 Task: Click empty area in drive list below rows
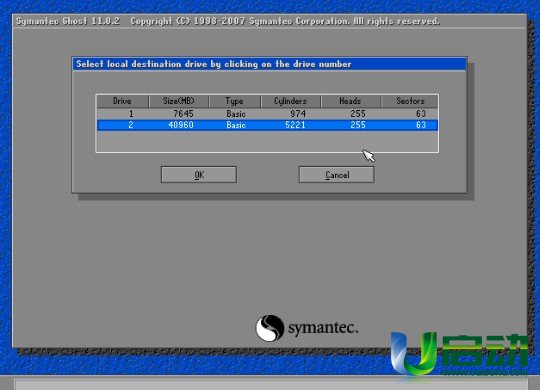click(x=267, y=141)
